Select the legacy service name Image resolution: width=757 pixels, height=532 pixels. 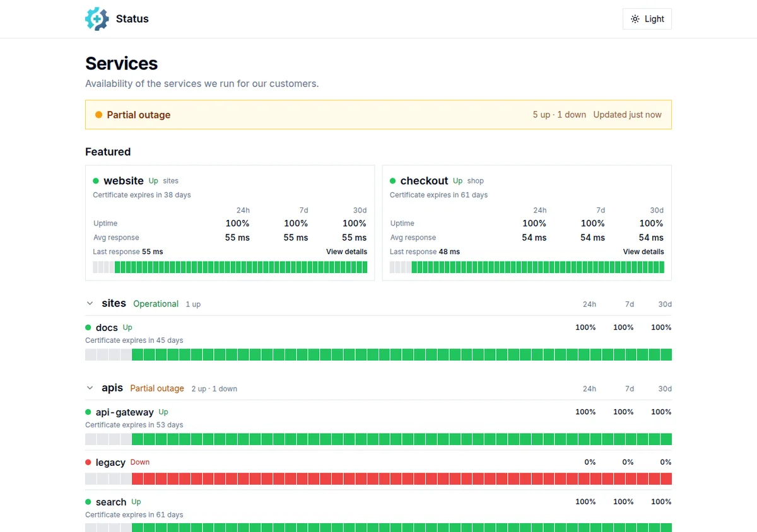tap(110, 463)
